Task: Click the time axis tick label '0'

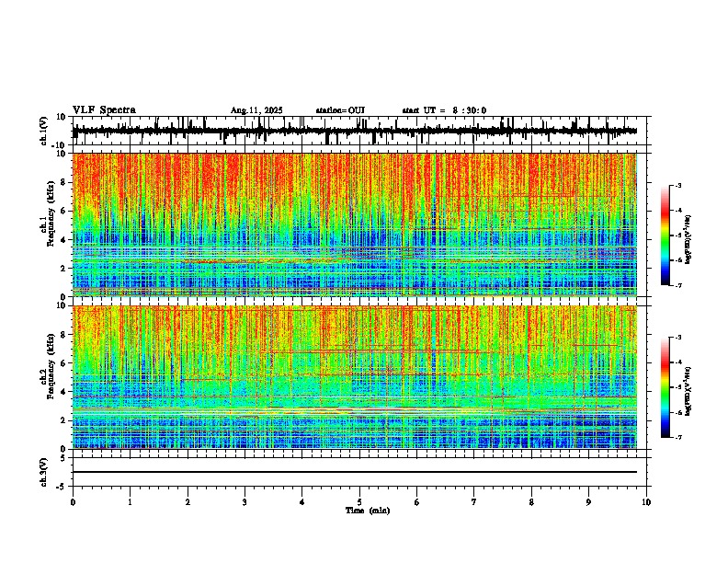Action: (73, 502)
